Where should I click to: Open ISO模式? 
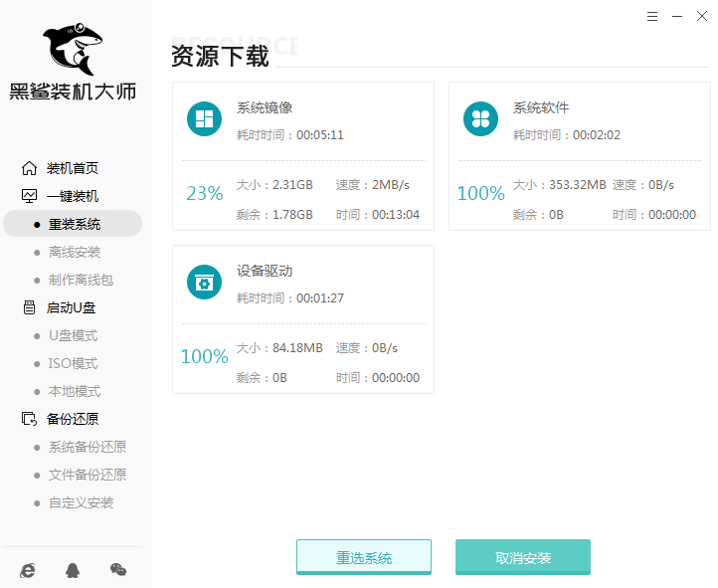(x=74, y=363)
